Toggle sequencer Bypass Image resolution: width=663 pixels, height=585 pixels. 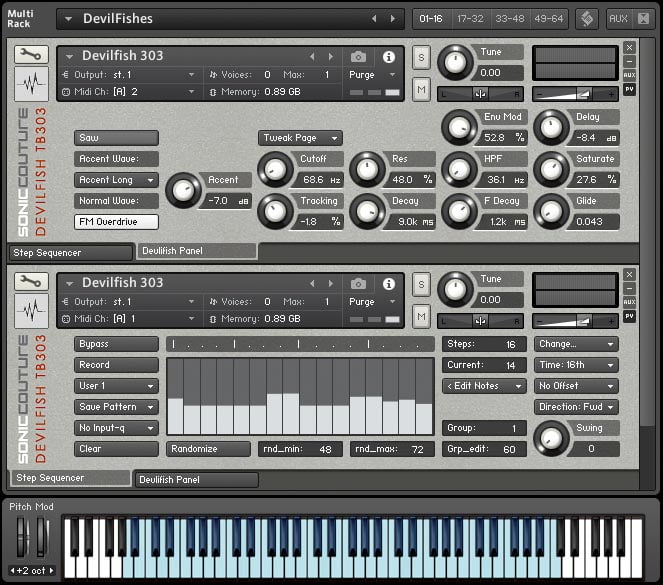pyautogui.click(x=116, y=344)
